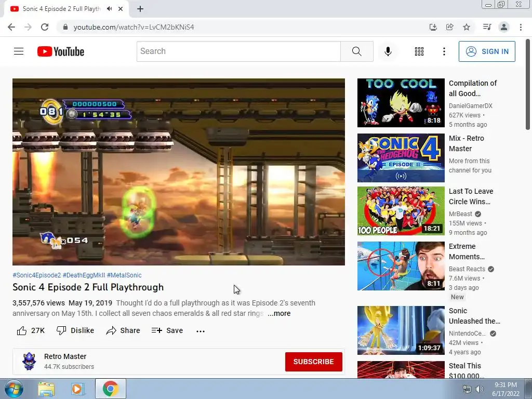Open Steal This $100,000... video title

[466, 371]
